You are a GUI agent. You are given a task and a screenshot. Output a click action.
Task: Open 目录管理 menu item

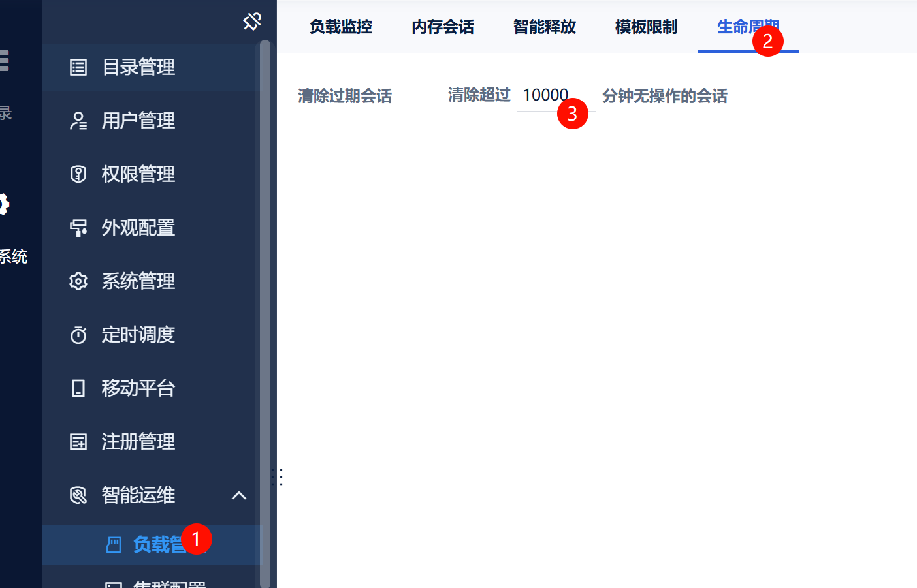pyautogui.click(x=152, y=67)
